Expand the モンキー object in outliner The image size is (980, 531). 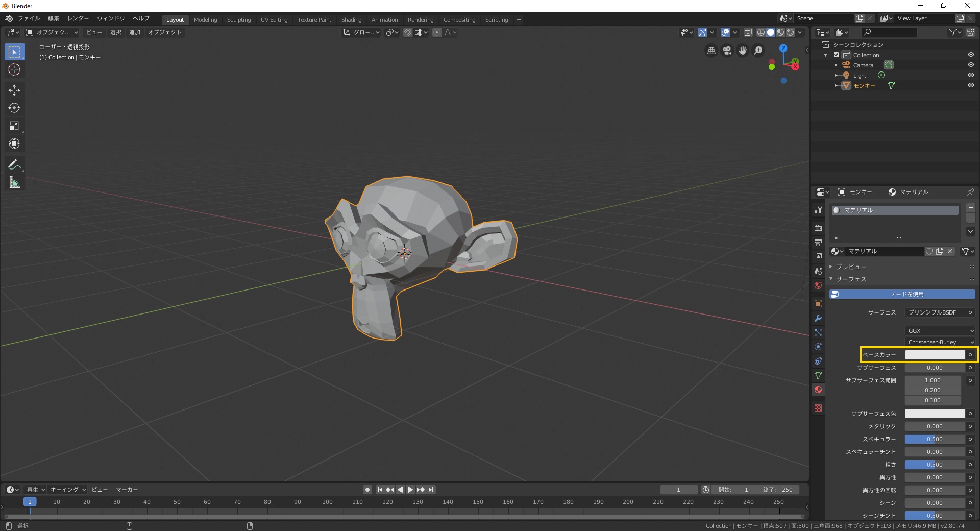836,86
